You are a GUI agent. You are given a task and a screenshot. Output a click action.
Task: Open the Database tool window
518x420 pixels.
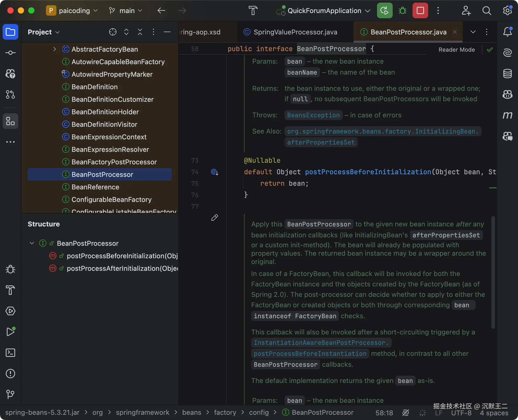pos(508,73)
